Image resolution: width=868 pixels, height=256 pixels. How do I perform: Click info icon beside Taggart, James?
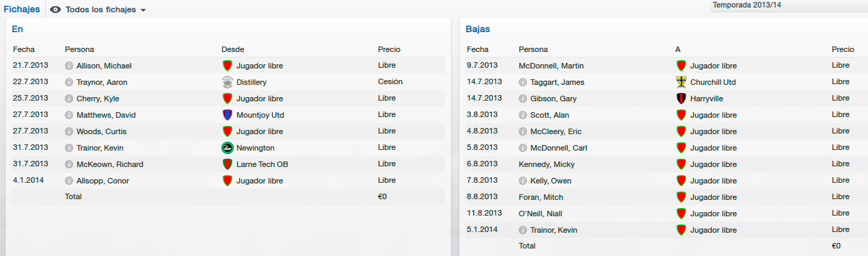[x=523, y=82]
